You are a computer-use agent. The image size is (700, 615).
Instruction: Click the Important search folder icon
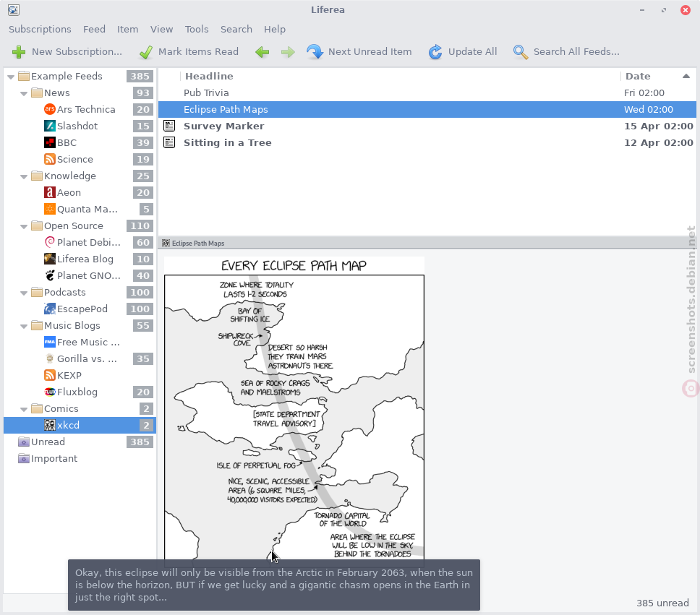[x=24, y=458]
